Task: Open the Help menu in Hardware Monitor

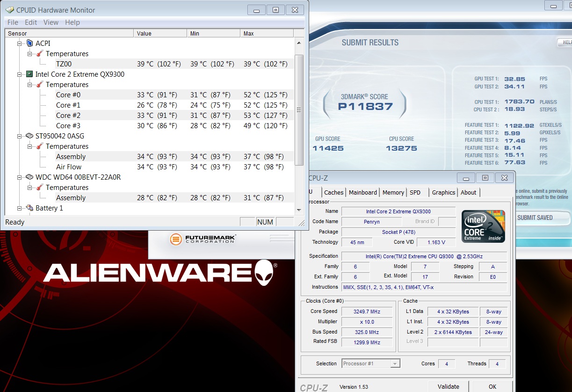Action: click(x=72, y=22)
